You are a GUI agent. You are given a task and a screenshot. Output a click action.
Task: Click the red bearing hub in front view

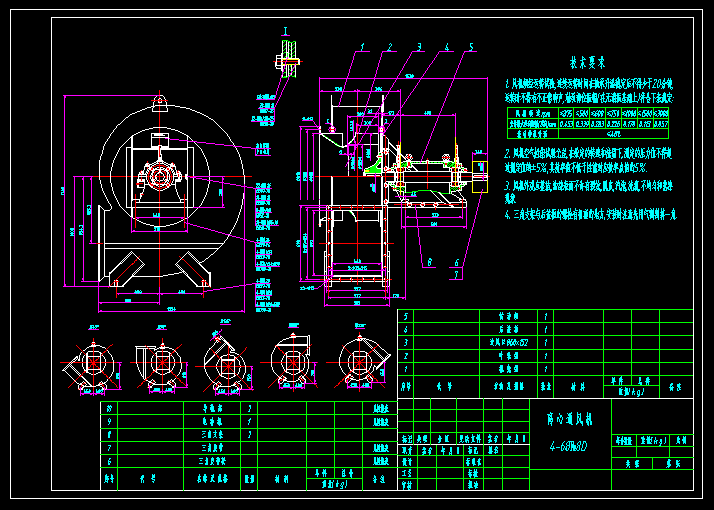[x=159, y=178]
